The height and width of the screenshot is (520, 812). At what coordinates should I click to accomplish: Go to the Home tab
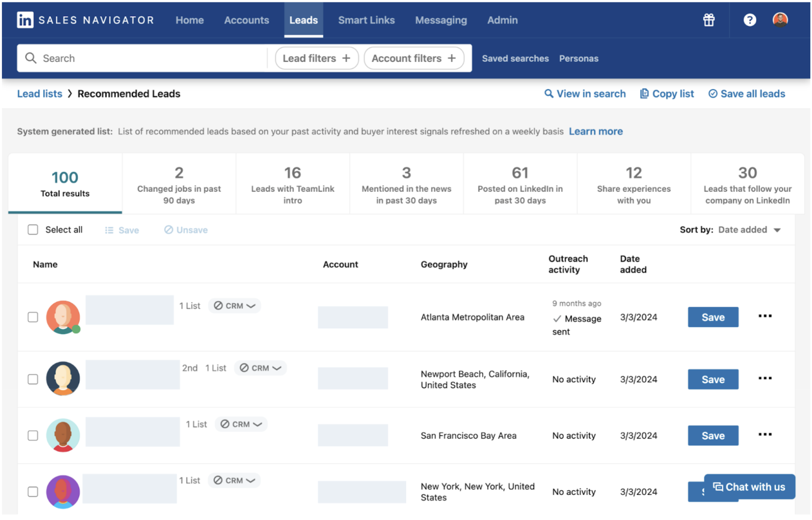coord(190,20)
